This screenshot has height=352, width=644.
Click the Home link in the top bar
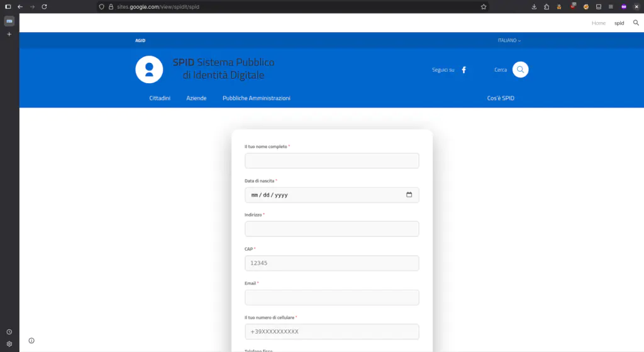(598, 23)
